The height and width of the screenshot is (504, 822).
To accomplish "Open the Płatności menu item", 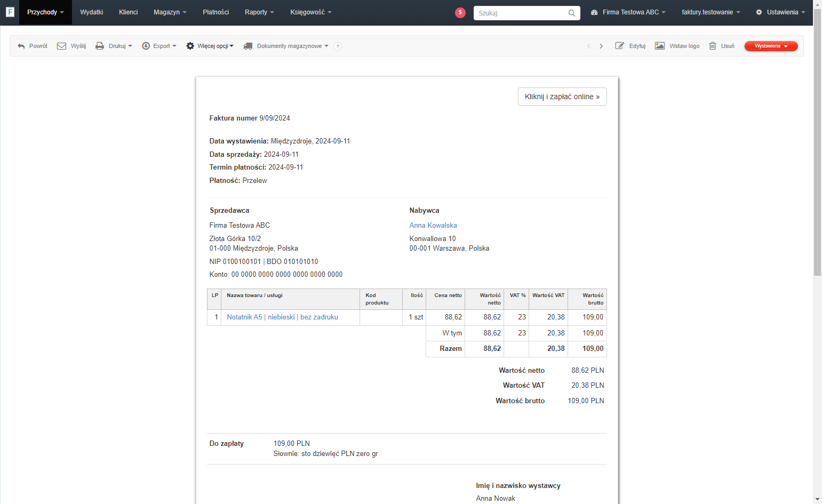I will 216,12.
